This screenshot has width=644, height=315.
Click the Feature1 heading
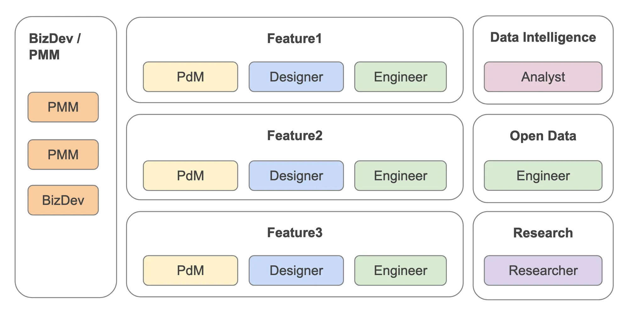(x=295, y=39)
